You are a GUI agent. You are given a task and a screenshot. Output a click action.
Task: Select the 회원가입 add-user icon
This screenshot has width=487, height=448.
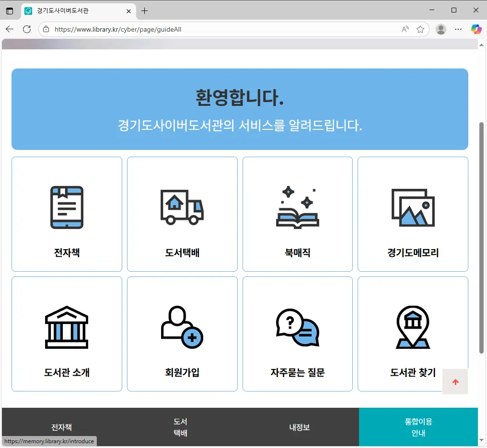coord(182,327)
